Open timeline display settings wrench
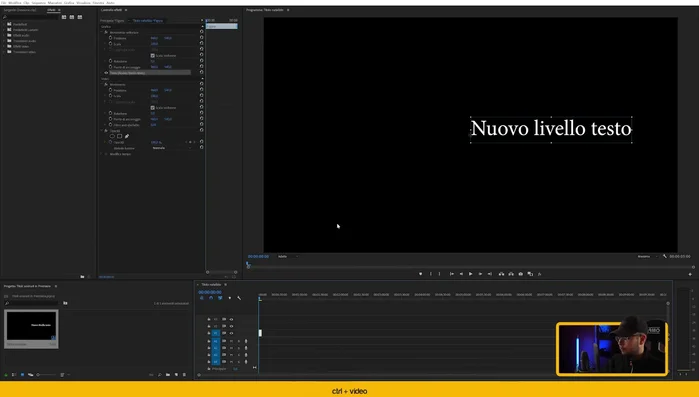The width and height of the screenshot is (699, 397). point(239,298)
